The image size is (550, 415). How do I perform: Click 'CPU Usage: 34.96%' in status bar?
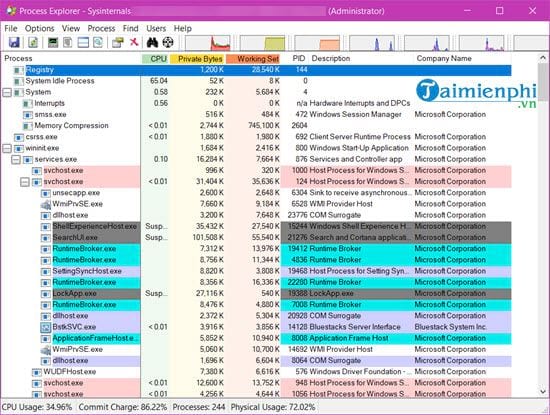pos(37,407)
